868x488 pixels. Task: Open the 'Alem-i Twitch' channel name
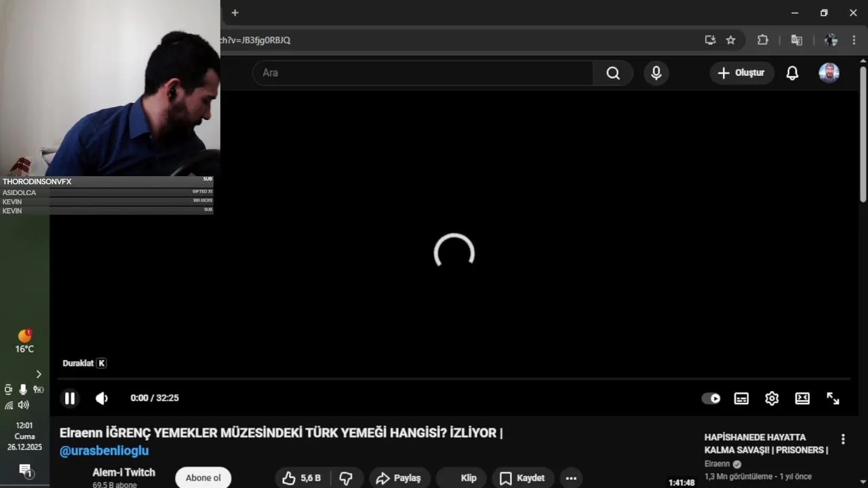tap(123, 472)
